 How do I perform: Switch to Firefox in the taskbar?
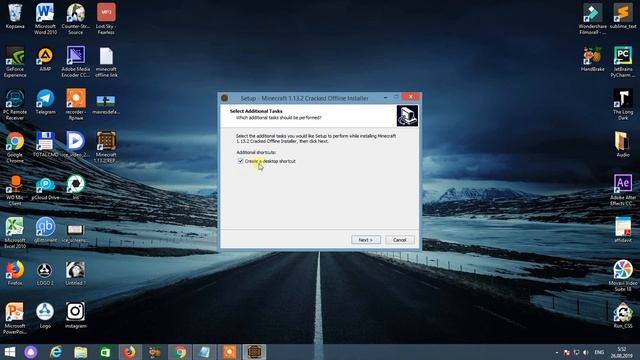pos(129,352)
